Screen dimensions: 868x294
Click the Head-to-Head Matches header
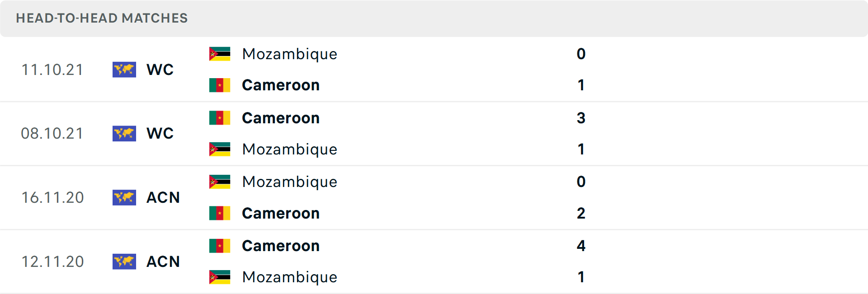[x=102, y=18]
